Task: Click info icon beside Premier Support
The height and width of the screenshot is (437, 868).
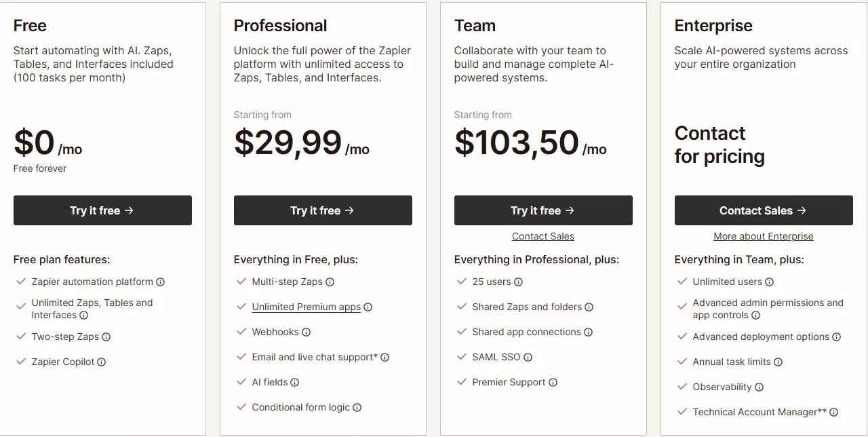Action: tap(553, 383)
